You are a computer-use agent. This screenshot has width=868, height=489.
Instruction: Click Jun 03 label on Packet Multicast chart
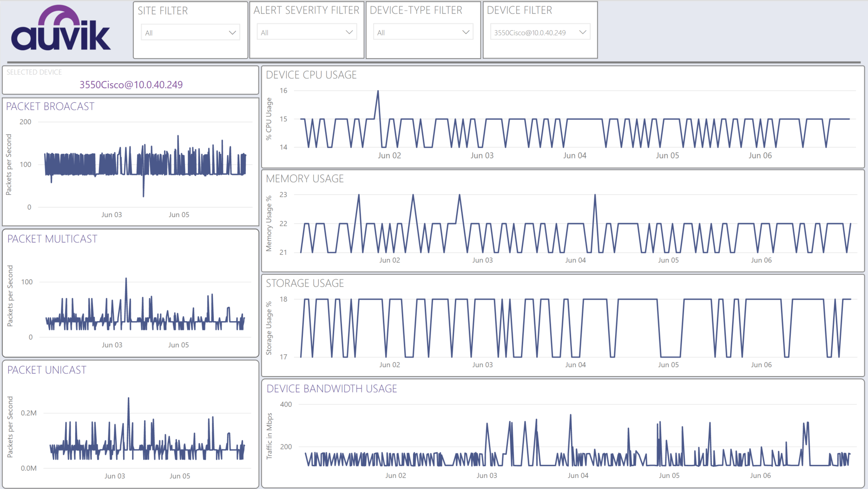(x=112, y=345)
